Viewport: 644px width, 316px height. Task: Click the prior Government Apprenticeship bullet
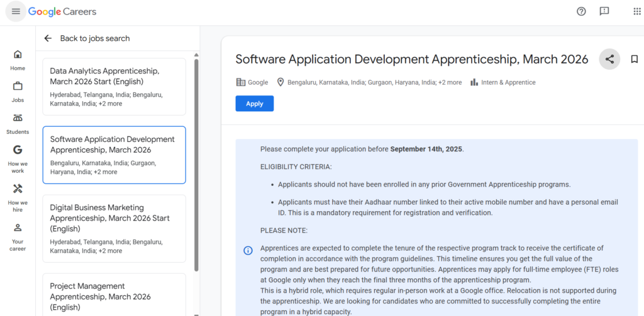click(425, 184)
